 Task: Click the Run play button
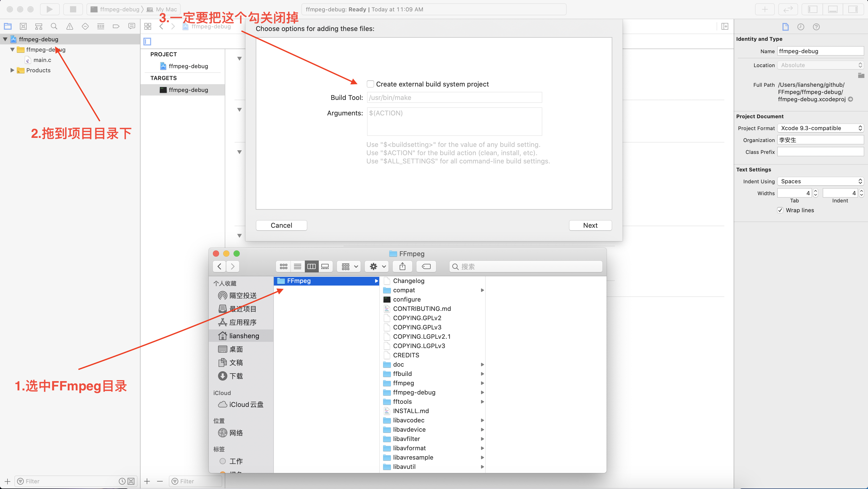(50, 9)
